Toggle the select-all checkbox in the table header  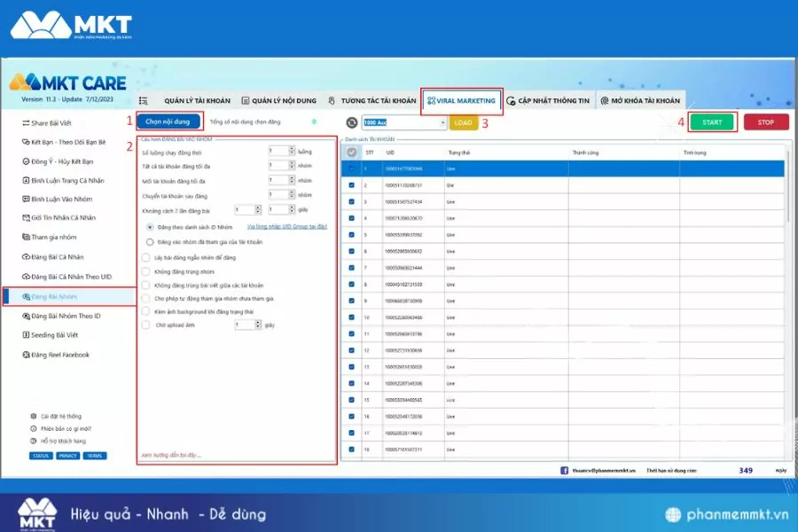pos(352,153)
